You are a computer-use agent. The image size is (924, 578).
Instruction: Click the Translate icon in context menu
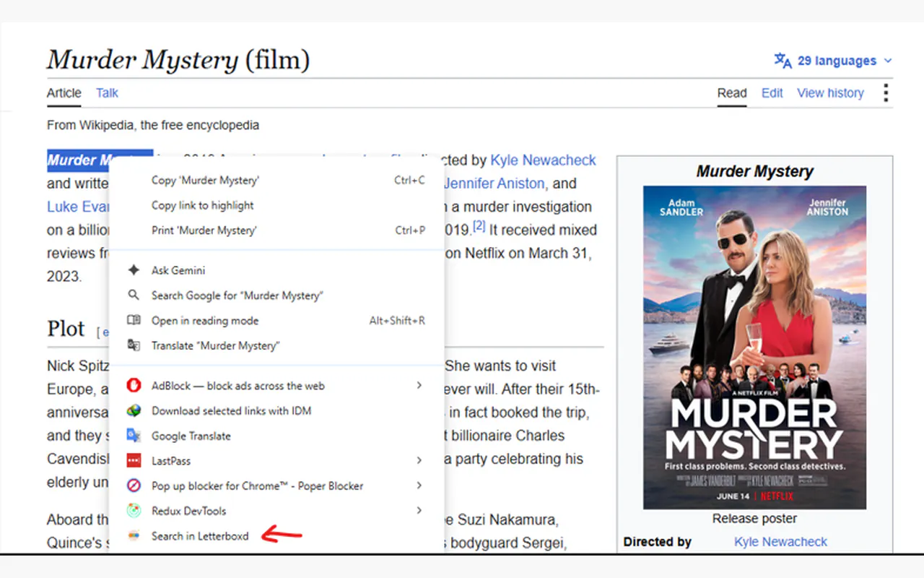134,345
